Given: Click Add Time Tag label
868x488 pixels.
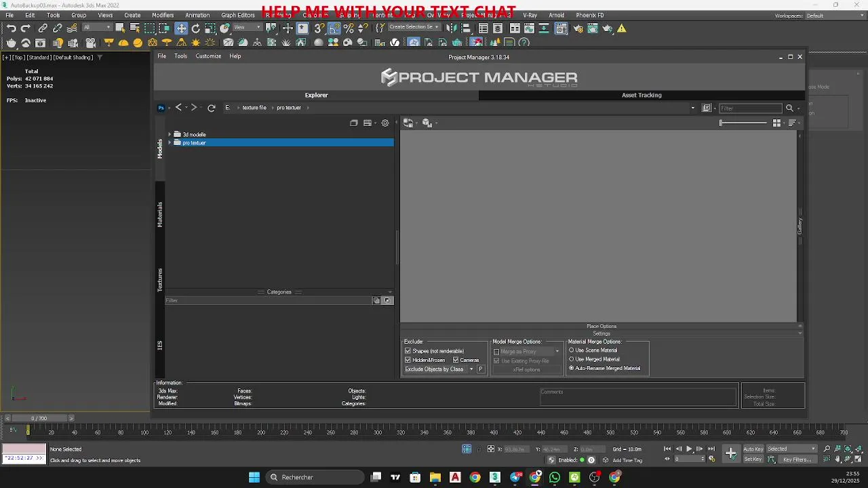Looking at the screenshot, I should click(627, 460).
